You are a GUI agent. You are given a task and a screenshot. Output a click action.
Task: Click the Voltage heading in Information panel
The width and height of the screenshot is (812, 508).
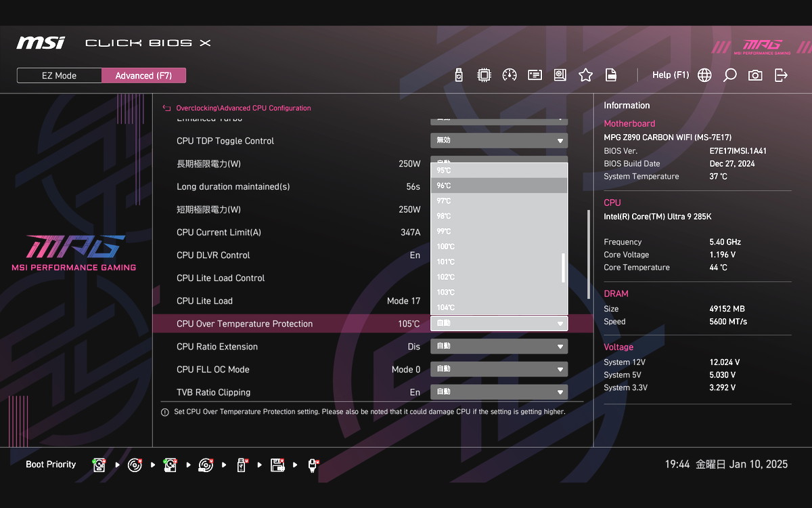click(x=618, y=347)
